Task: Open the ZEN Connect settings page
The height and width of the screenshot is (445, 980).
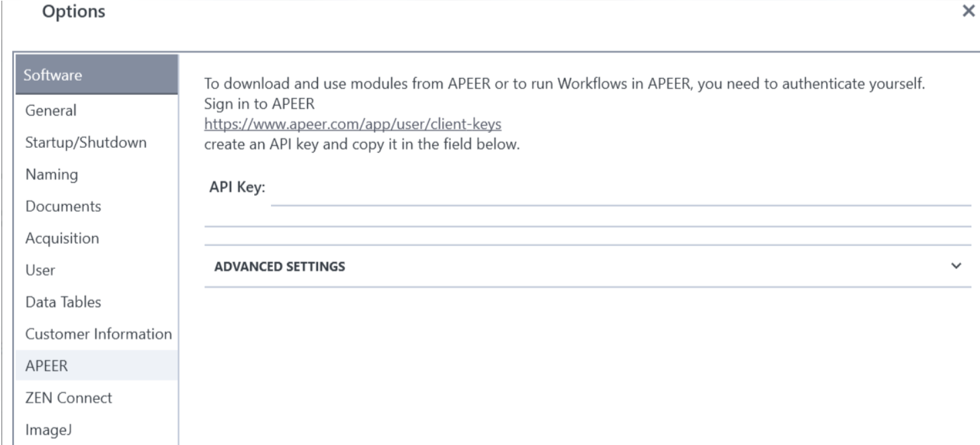Action: point(68,398)
